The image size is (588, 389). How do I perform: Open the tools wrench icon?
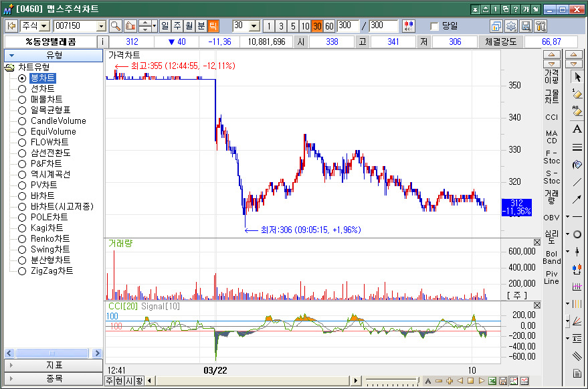[x=541, y=26]
